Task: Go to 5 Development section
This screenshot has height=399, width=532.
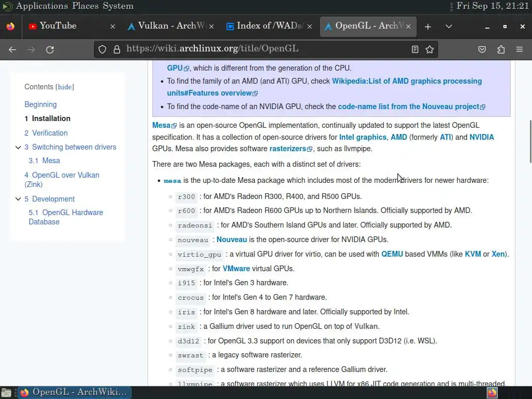Action: (x=49, y=199)
